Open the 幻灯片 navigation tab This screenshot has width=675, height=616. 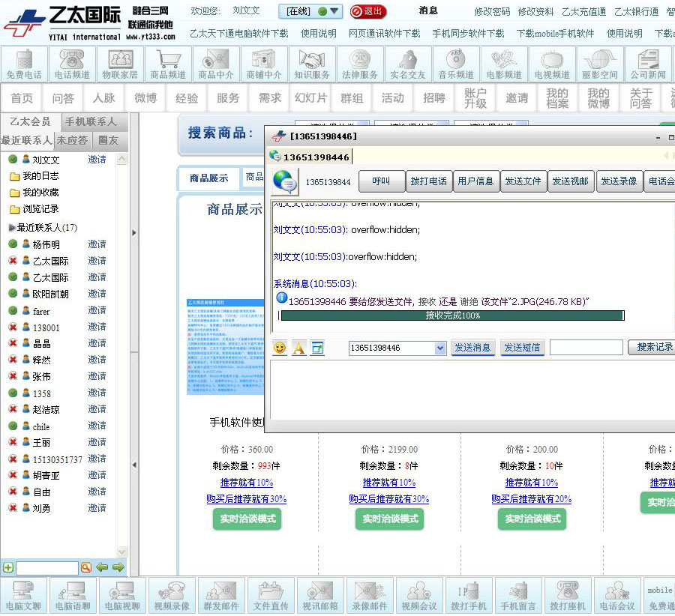point(310,98)
